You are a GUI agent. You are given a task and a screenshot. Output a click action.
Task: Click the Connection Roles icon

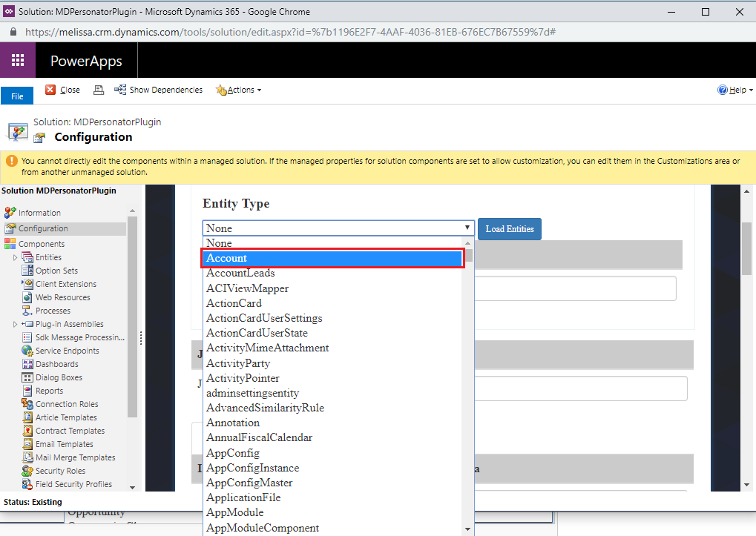[x=27, y=404]
